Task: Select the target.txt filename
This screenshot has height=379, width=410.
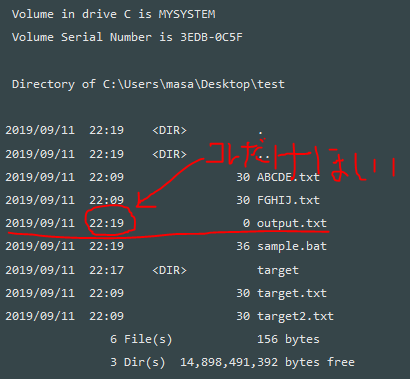Action: 292,293
